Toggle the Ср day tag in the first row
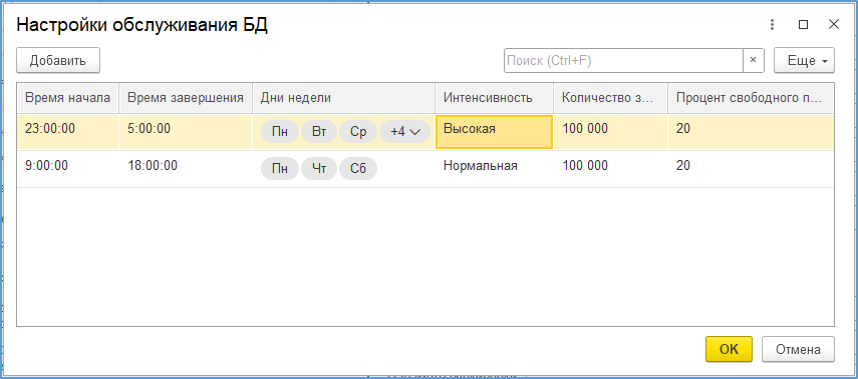This screenshot has width=858, height=379. point(358,132)
